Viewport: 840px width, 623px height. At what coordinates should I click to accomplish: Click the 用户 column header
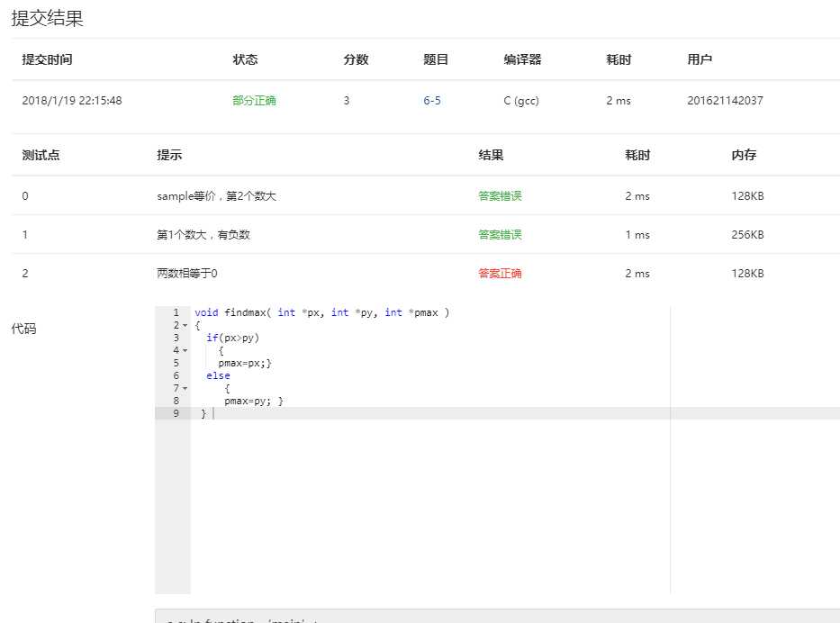coord(700,59)
